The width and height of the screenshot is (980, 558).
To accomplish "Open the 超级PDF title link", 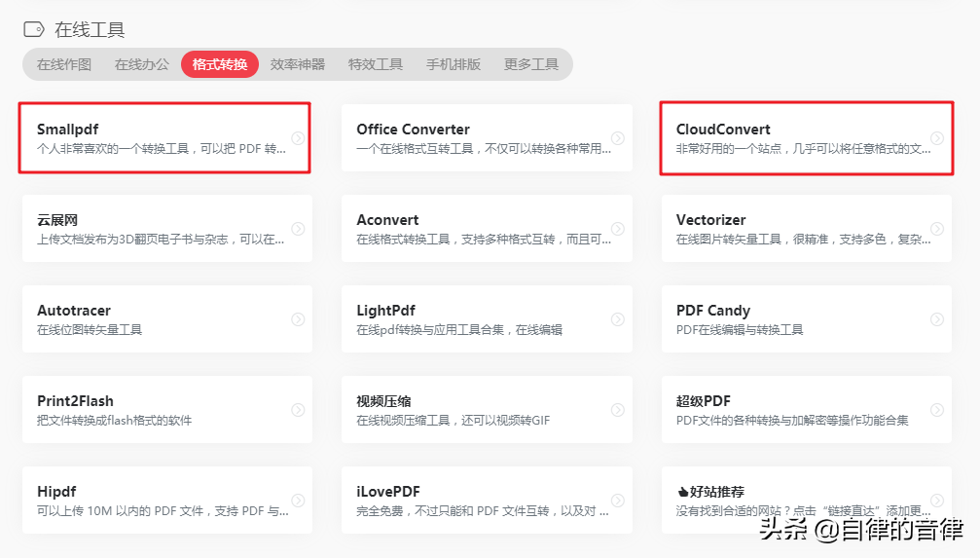I will pos(703,401).
